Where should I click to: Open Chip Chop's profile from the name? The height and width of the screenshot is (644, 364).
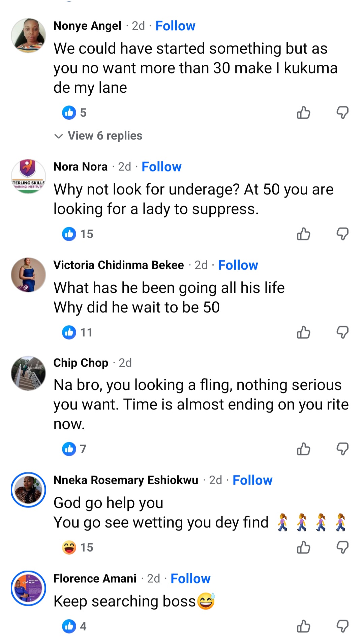[x=81, y=363]
